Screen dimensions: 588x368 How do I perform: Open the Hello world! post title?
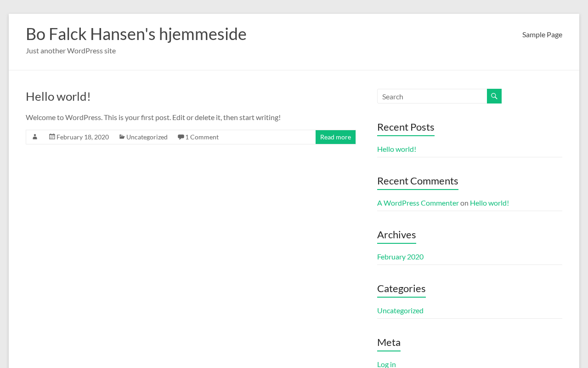[x=58, y=96]
